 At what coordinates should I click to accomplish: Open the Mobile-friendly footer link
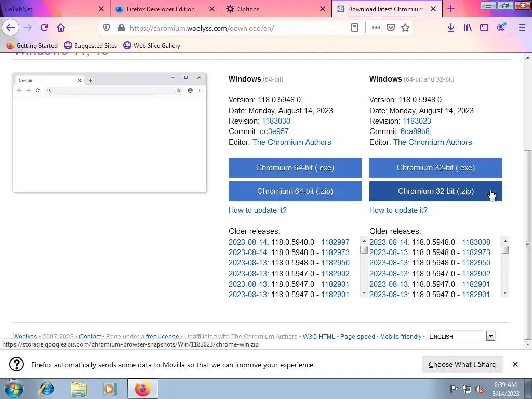401,336
